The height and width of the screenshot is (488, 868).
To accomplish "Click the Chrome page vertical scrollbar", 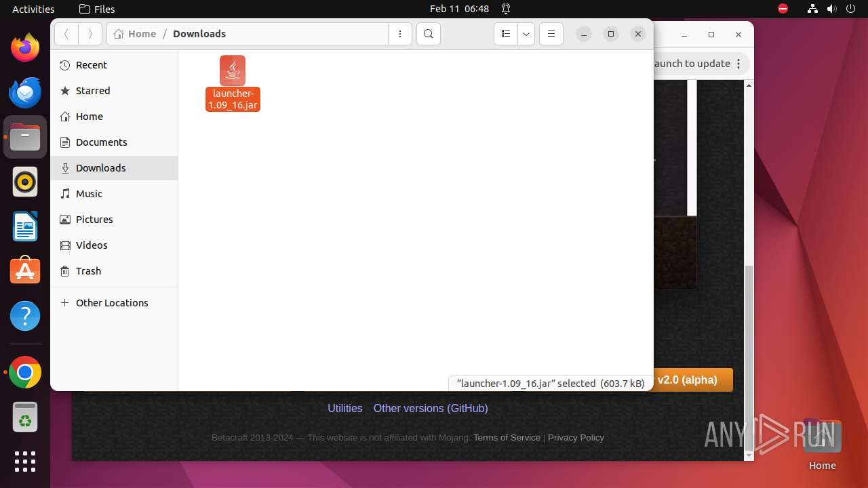I will pos(749,358).
